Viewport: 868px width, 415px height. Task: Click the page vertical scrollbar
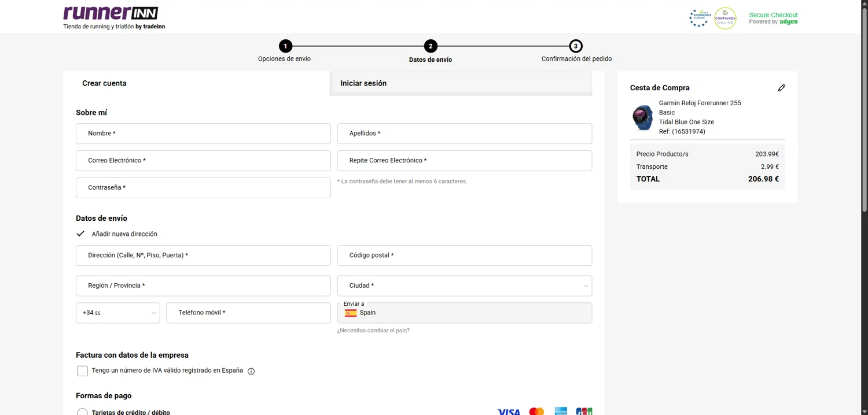pos(865,110)
